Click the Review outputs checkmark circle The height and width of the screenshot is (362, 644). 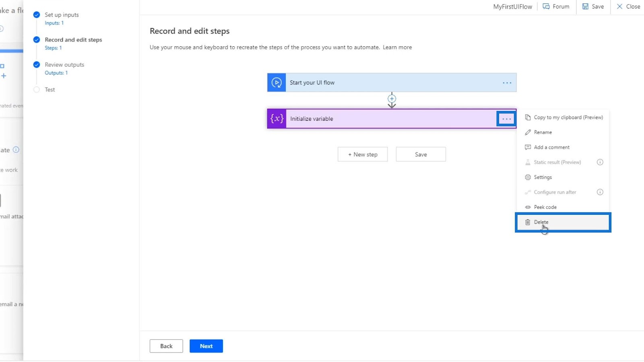[37, 65]
